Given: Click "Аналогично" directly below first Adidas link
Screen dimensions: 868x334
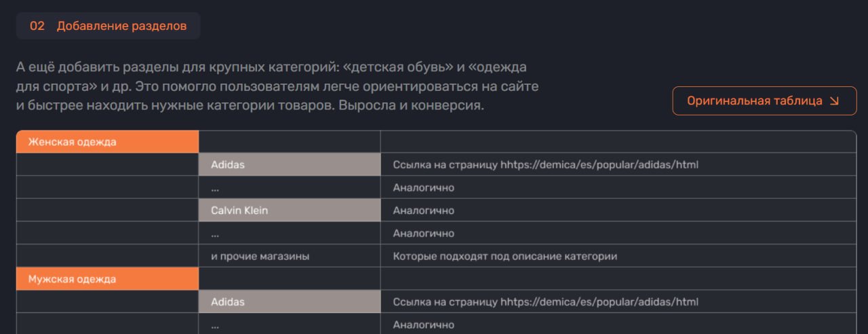Looking at the screenshot, I should click(x=424, y=188).
